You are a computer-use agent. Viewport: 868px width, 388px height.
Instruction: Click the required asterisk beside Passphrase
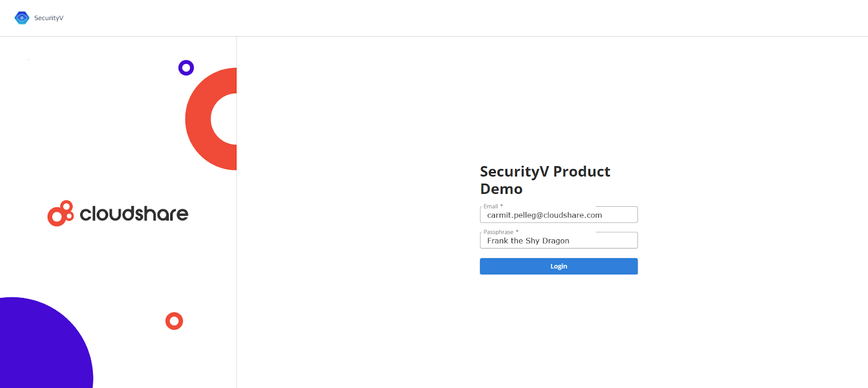(x=517, y=232)
